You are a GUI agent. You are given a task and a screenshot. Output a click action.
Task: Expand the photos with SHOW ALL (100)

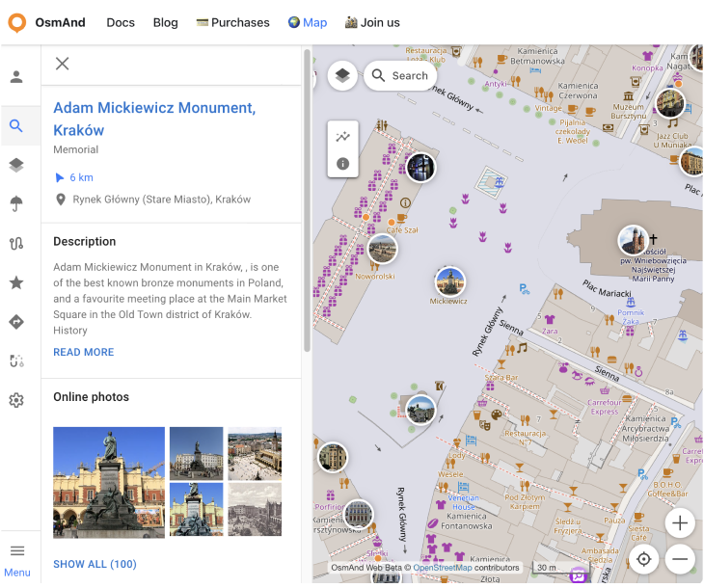click(x=95, y=564)
